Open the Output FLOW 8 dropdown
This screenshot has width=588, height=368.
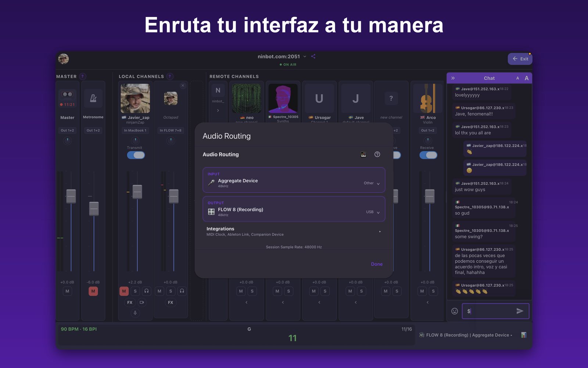point(294,209)
